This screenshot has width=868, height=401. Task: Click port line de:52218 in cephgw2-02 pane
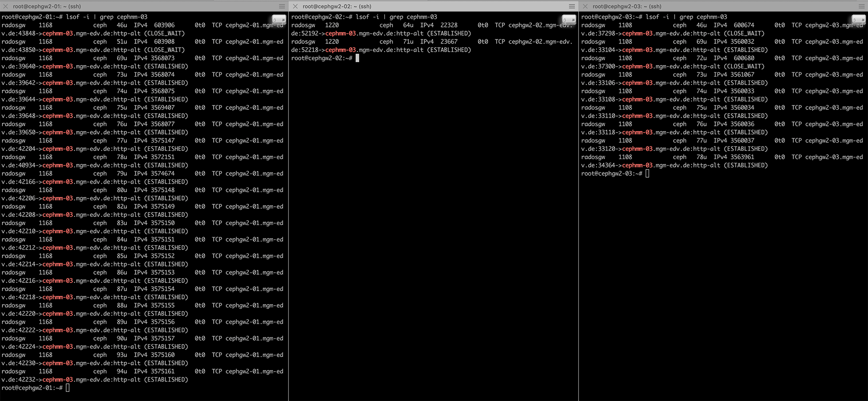click(x=381, y=50)
